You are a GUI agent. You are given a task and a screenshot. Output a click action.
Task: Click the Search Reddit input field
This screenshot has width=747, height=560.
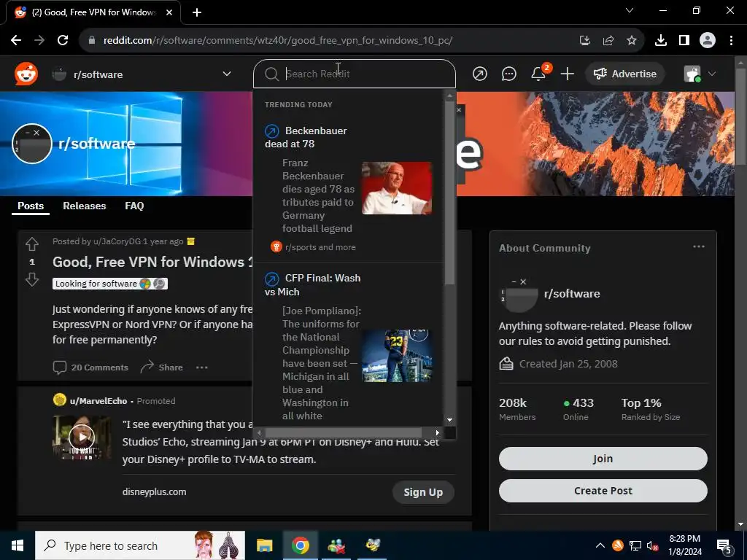pyautogui.click(x=355, y=74)
